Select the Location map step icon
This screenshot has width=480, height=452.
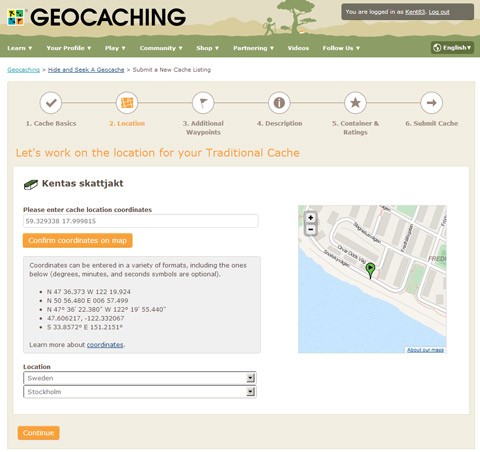127,103
